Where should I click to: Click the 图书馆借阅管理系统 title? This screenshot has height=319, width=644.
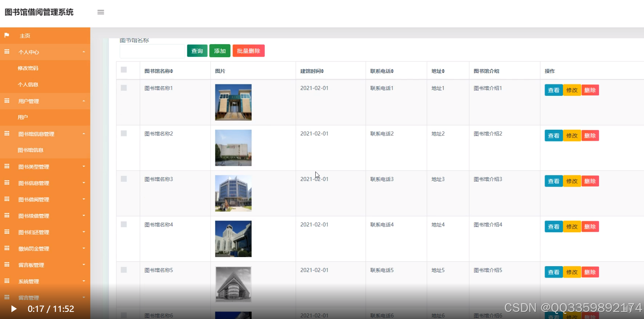(39, 12)
